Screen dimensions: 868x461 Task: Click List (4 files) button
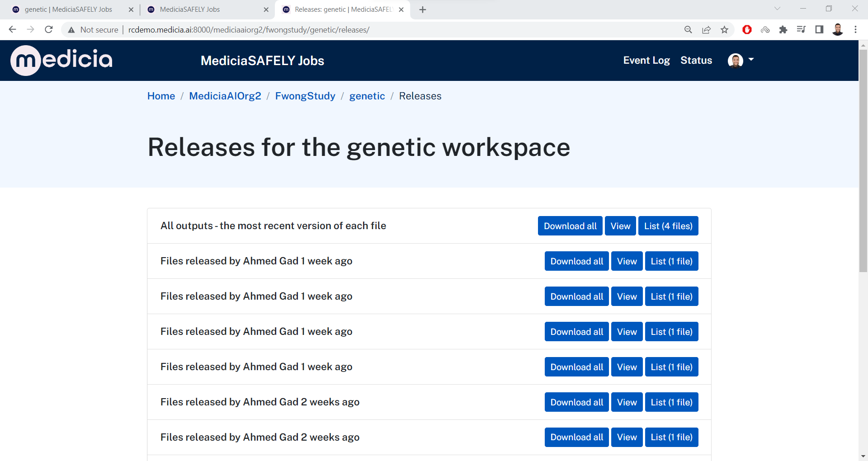pos(668,226)
